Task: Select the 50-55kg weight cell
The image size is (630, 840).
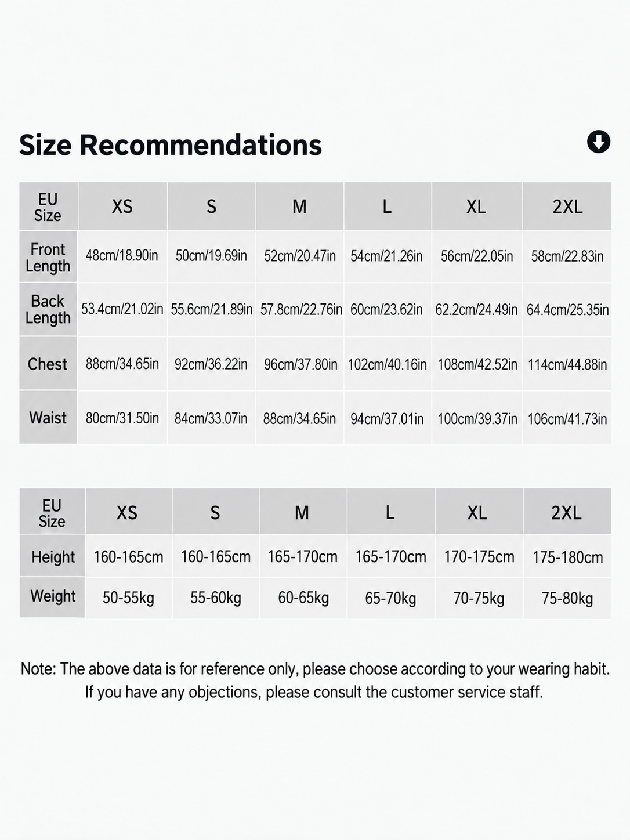Action: pos(128,598)
